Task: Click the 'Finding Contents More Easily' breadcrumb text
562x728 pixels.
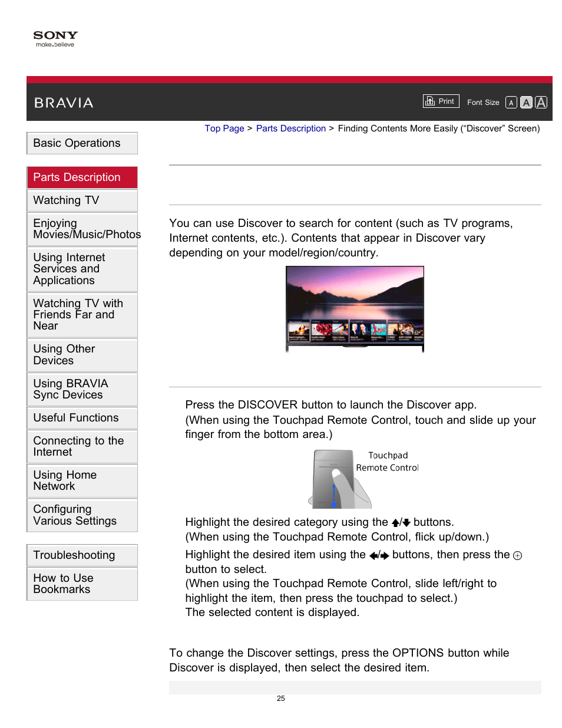Action: [439, 129]
